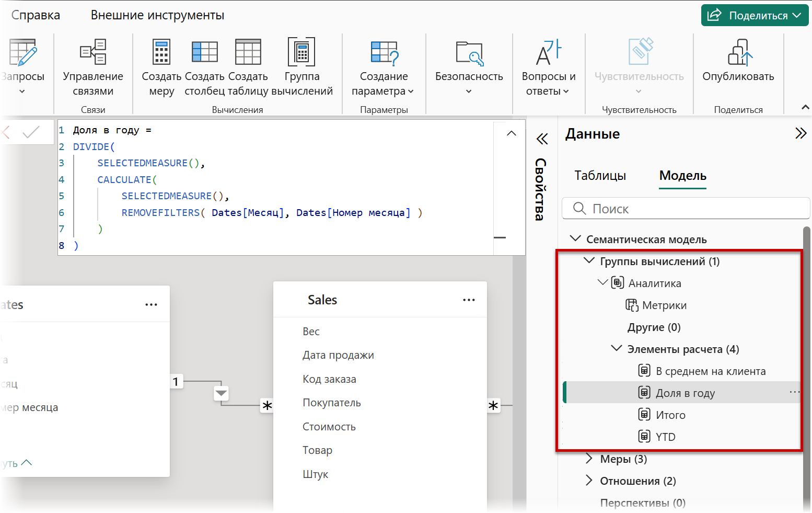Expand the Меры (3) node

[x=589, y=459]
